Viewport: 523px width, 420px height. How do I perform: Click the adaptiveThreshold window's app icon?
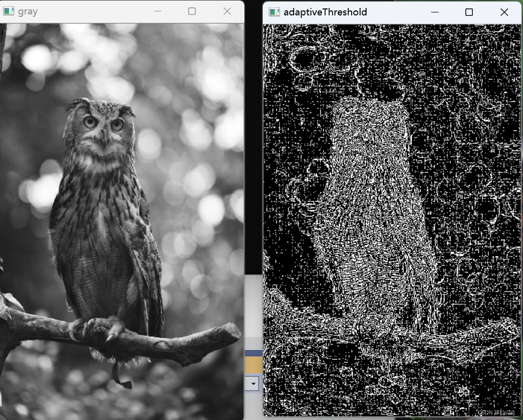[x=274, y=12]
